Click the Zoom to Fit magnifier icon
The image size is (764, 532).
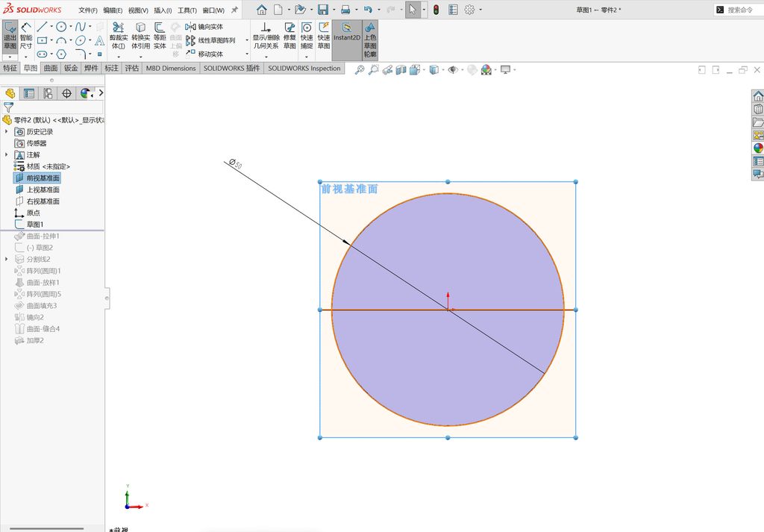pos(360,70)
